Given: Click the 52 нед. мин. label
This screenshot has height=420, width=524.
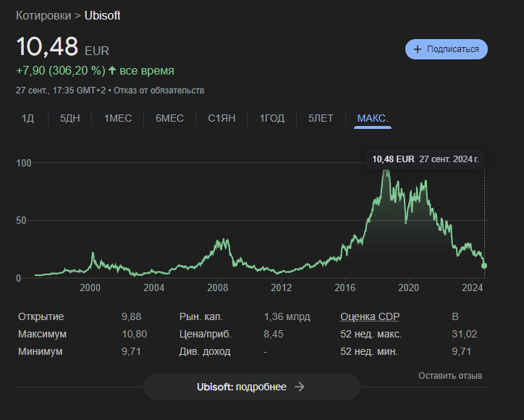Looking at the screenshot, I should [369, 351].
